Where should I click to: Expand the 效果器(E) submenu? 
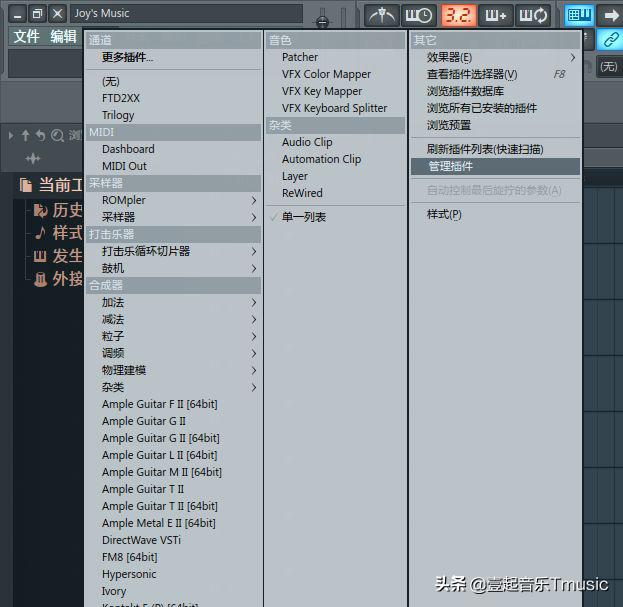pos(494,58)
